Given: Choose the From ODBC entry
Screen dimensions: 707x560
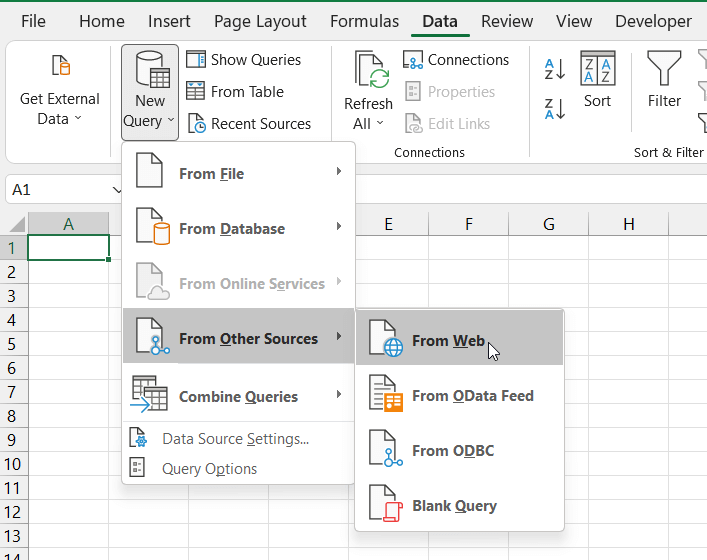Looking at the screenshot, I should coord(459,449).
